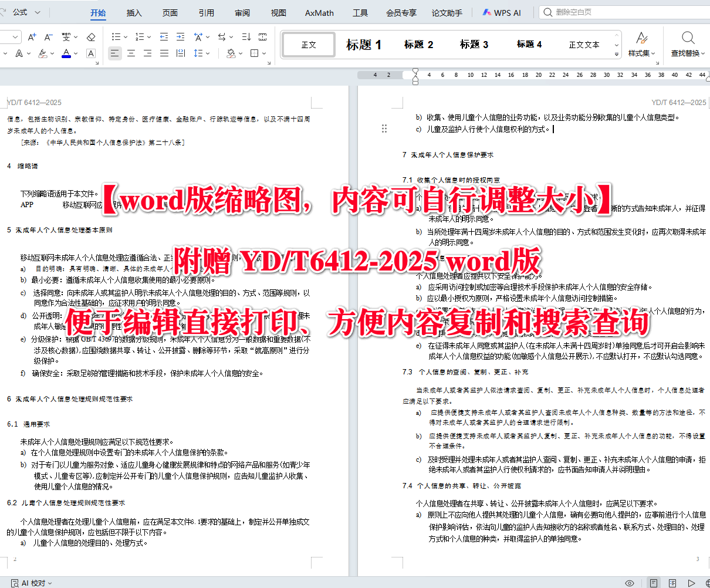Apply the 标题 1 style

pos(363,45)
